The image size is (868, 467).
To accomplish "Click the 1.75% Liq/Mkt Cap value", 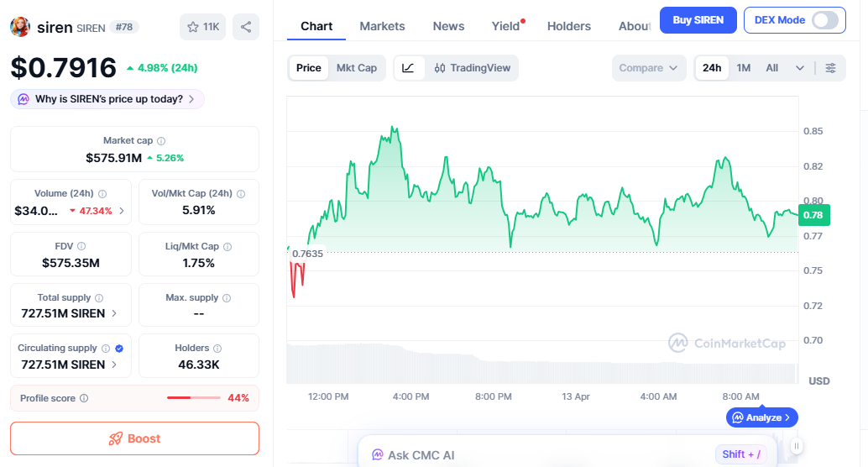I will click(199, 263).
